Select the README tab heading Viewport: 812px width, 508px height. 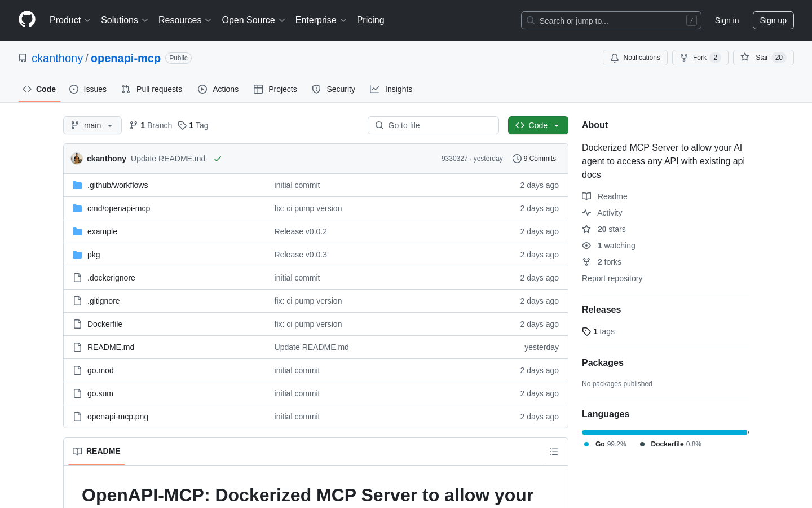point(96,451)
